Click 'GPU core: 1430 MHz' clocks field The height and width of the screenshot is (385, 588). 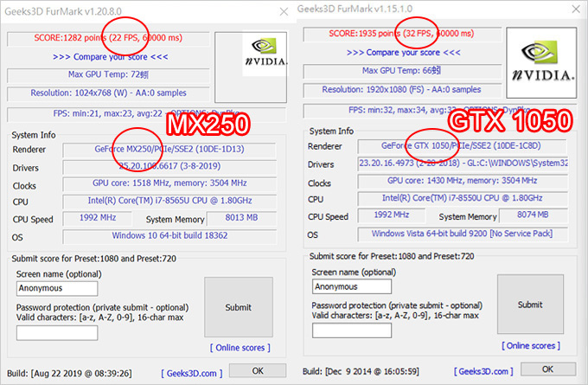pyautogui.click(x=462, y=181)
